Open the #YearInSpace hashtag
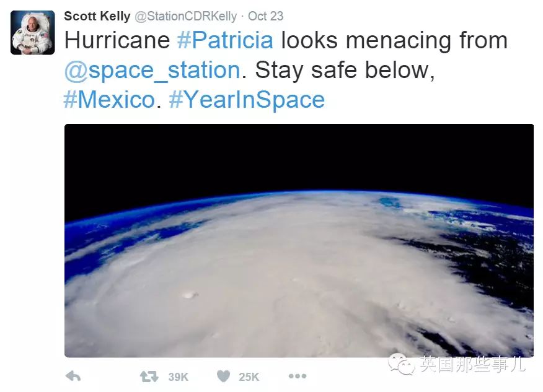 pyautogui.click(x=247, y=100)
